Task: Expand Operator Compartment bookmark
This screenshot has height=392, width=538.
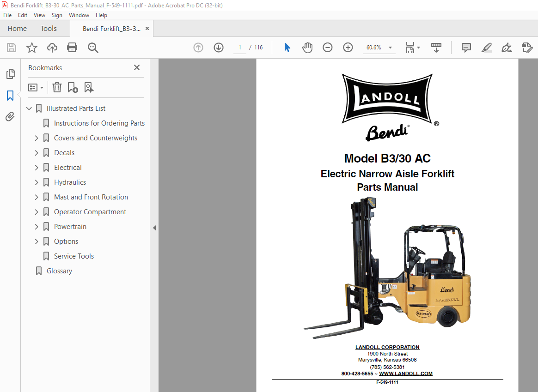Action: click(x=37, y=212)
